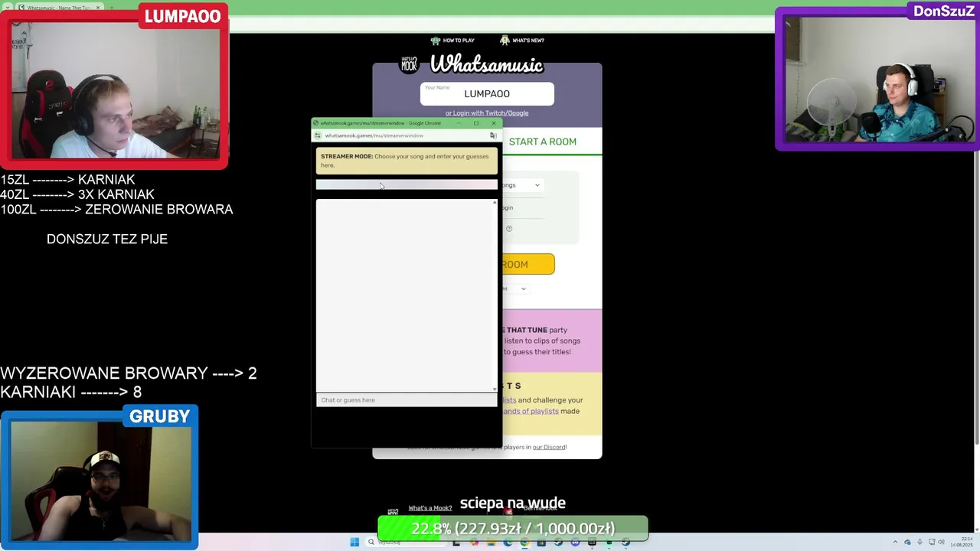Open the 'our Discord' link
The width and height of the screenshot is (980, 551).
tap(549, 447)
